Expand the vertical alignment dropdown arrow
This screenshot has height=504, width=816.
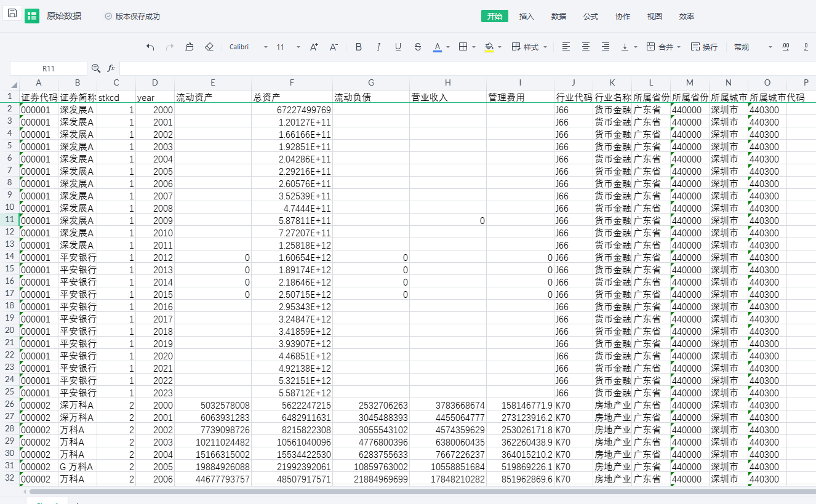tap(636, 47)
